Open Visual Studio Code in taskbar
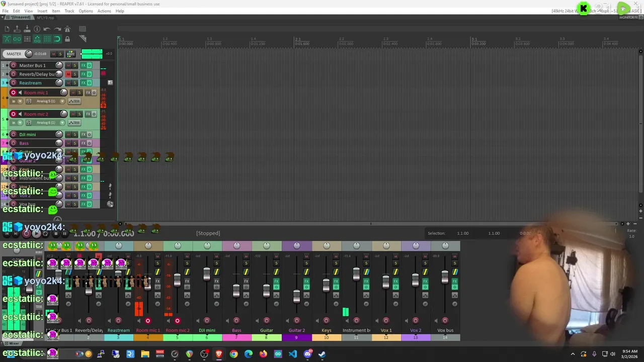This screenshot has height=362, width=644. 293,354
